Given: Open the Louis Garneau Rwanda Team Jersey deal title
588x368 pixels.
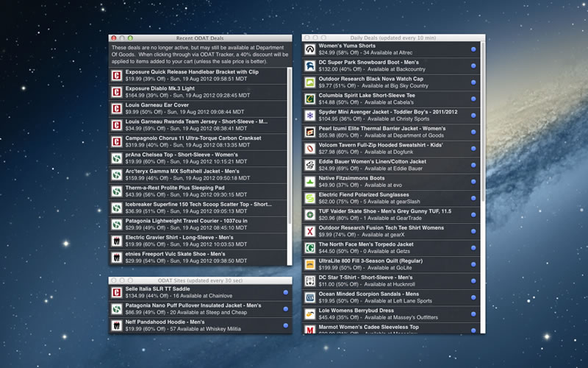Looking at the screenshot, I should click(196, 121).
